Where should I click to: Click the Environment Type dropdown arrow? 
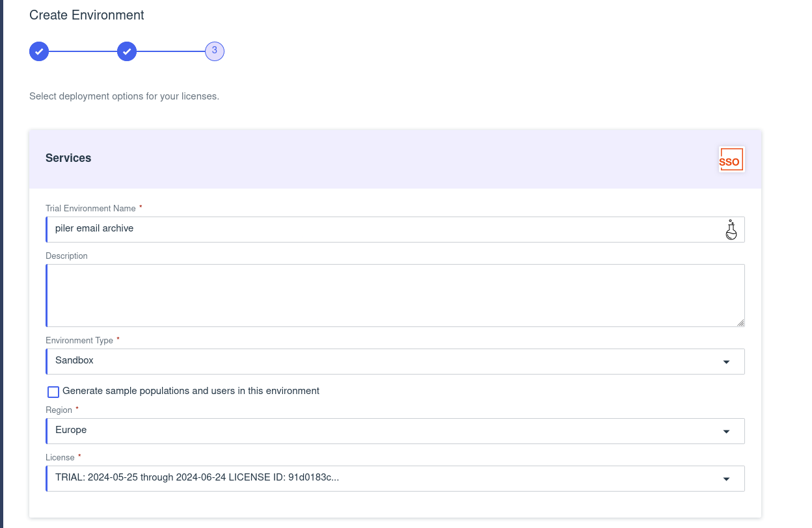(726, 362)
